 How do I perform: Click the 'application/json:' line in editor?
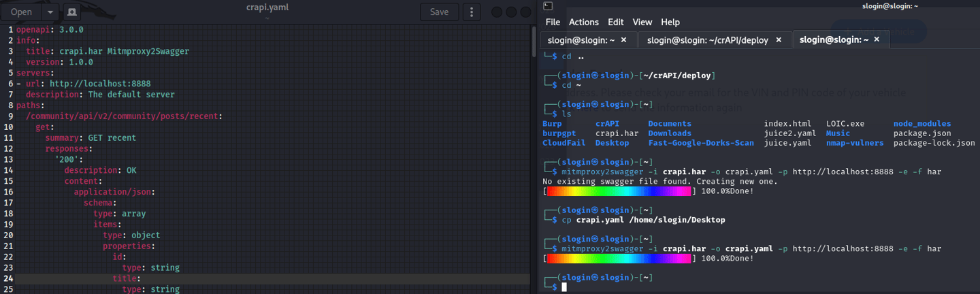pos(114,192)
